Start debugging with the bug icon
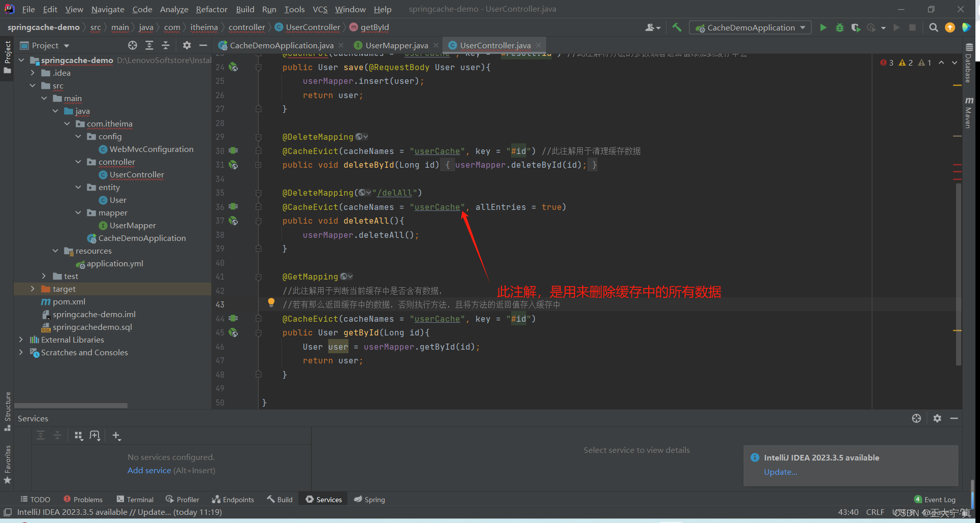Image resolution: width=980 pixels, height=523 pixels. (x=840, y=27)
